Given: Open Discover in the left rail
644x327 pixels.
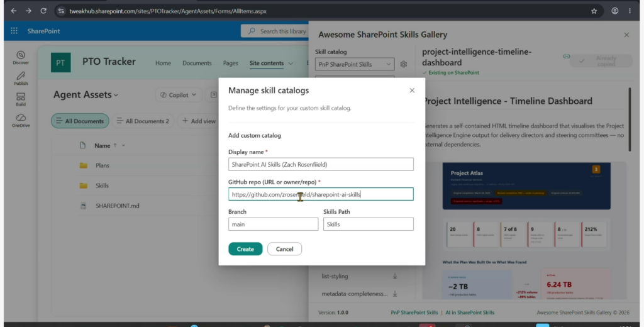Looking at the screenshot, I should click(21, 57).
